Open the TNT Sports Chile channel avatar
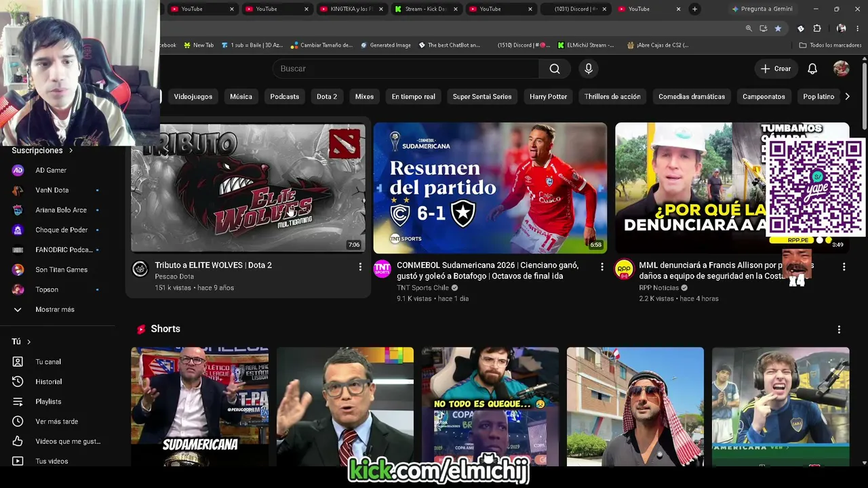Screen dimensions: 868x488 click(x=382, y=269)
